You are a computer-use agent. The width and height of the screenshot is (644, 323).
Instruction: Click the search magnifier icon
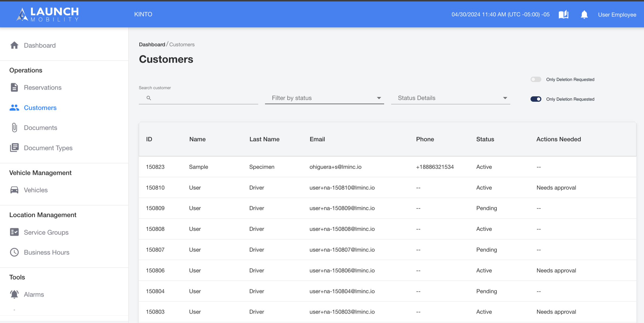pos(149,98)
